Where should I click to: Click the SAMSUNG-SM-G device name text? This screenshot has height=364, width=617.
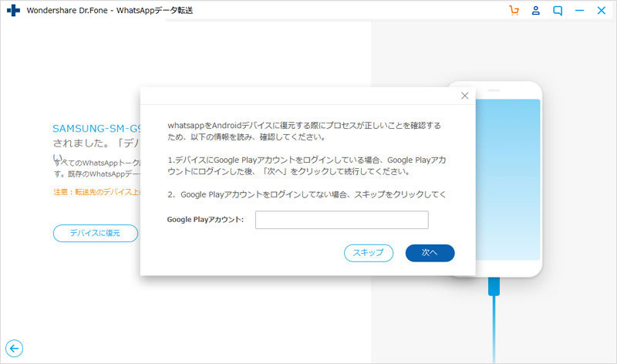(96, 129)
